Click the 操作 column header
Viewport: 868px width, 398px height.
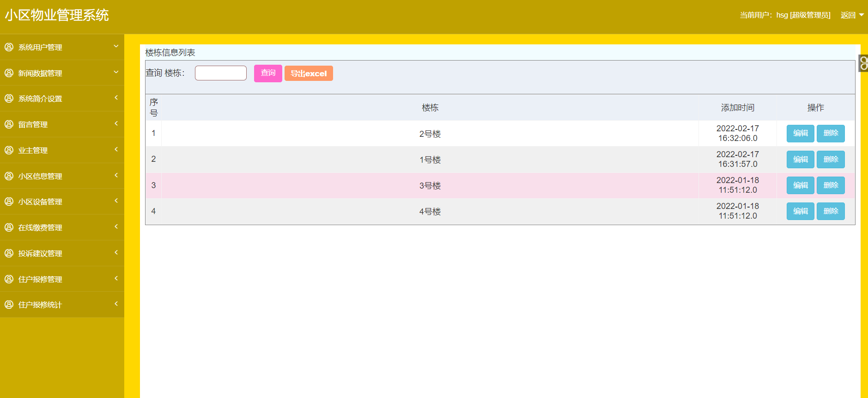816,108
